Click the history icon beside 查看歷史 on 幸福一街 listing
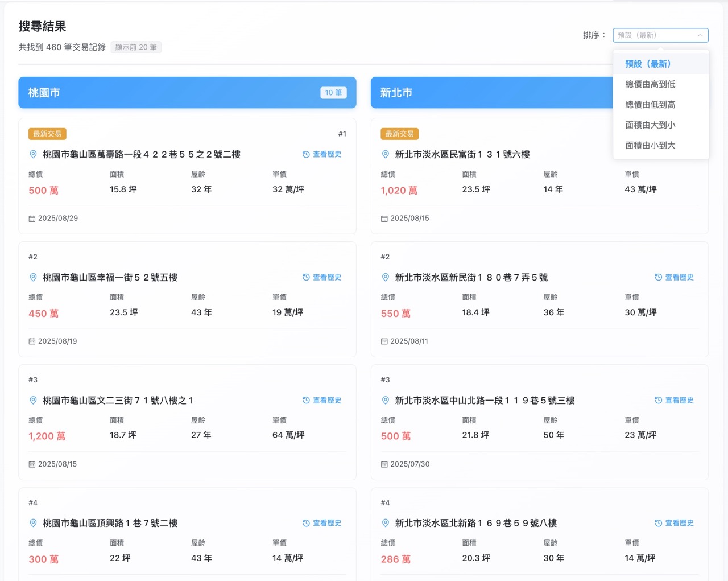The height and width of the screenshot is (581, 728). point(307,277)
